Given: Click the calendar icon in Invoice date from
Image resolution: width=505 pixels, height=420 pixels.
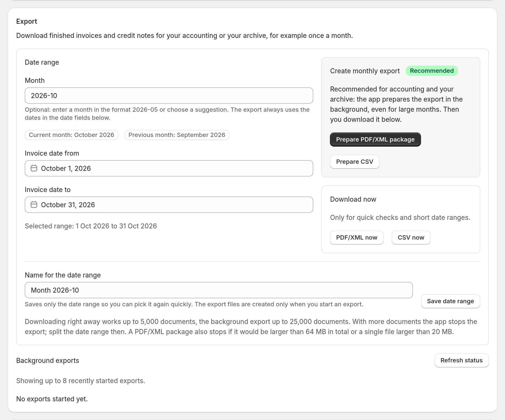Looking at the screenshot, I should point(34,168).
